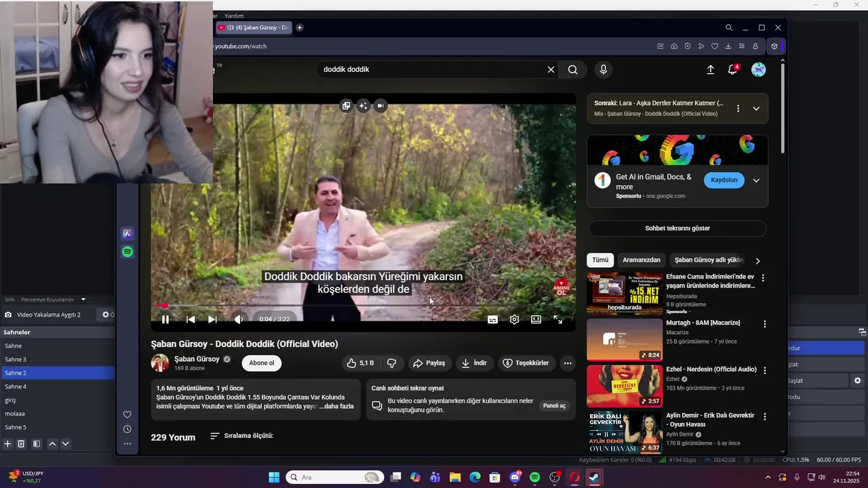
Task: Expand the description with daha fazla
Action: point(338,407)
